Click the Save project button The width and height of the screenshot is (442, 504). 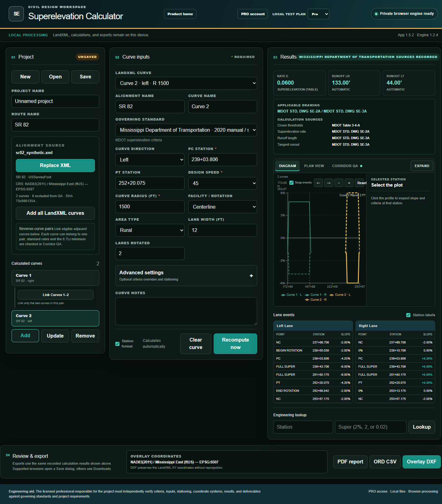point(85,77)
